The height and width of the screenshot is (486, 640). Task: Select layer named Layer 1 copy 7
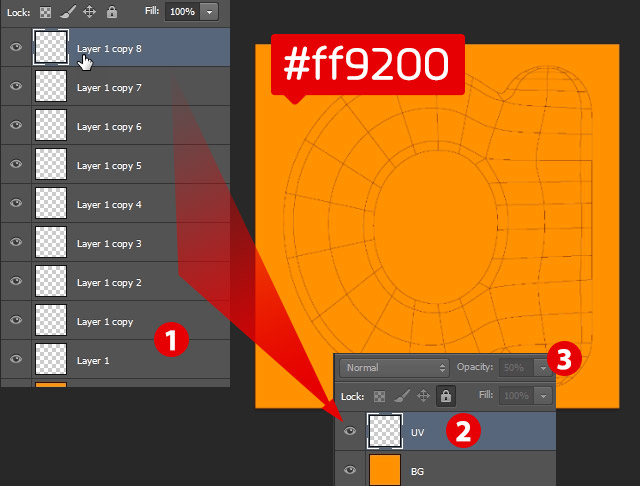pyautogui.click(x=109, y=88)
